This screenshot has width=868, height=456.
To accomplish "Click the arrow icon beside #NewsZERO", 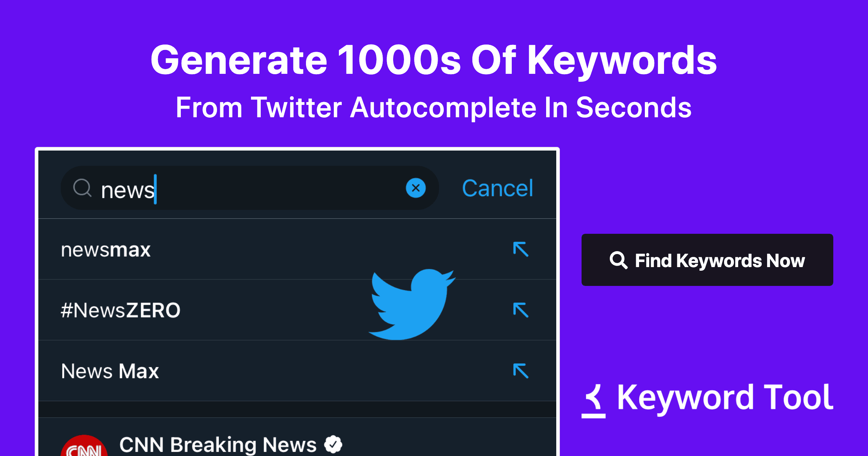I will click(521, 310).
